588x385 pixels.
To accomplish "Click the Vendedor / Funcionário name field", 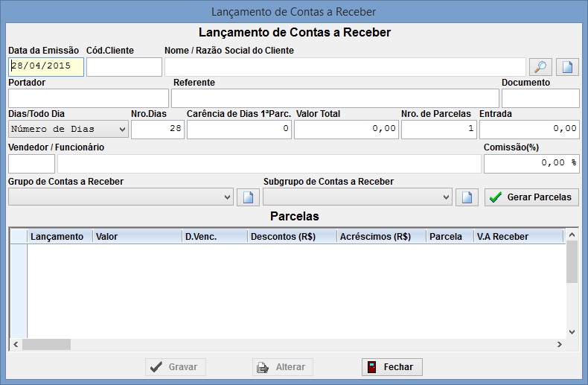I will point(269,164).
